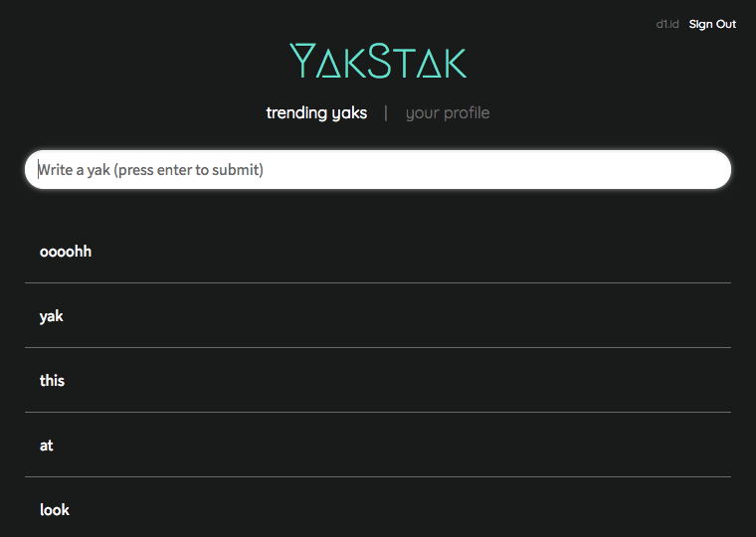Open the 'oooohh' yak
The height and width of the screenshot is (537, 756).
(378, 252)
